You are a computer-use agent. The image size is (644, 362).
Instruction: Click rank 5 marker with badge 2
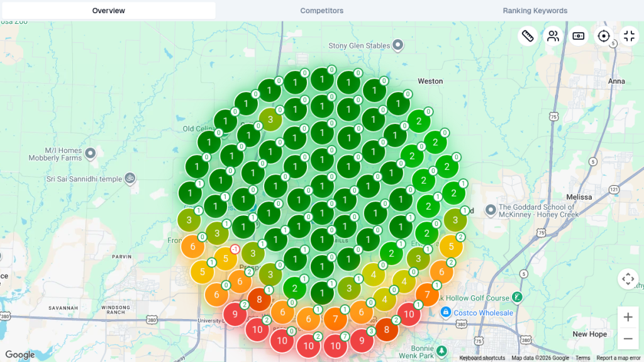(451, 246)
